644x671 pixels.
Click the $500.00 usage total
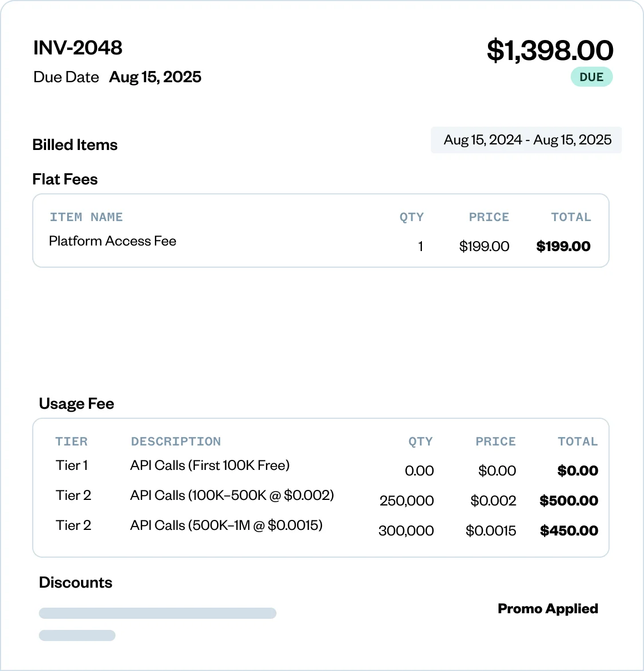568,501
